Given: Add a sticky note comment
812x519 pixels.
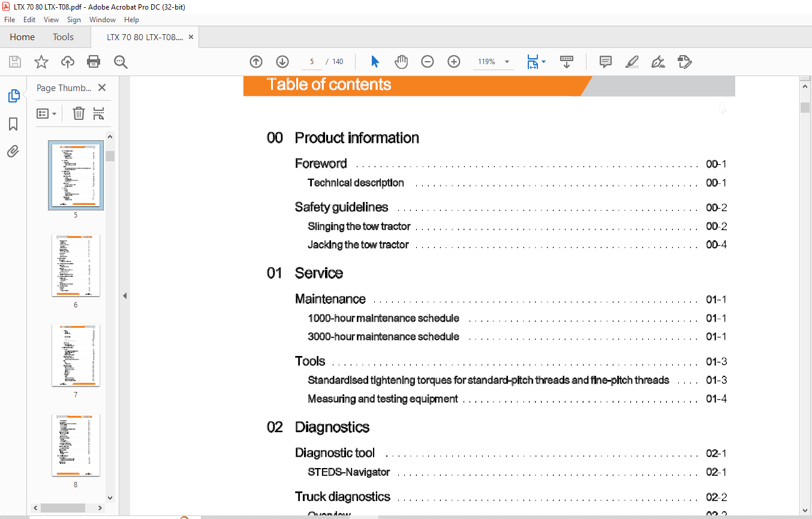Looking at the screenshot, I should [x=606, y=62].
